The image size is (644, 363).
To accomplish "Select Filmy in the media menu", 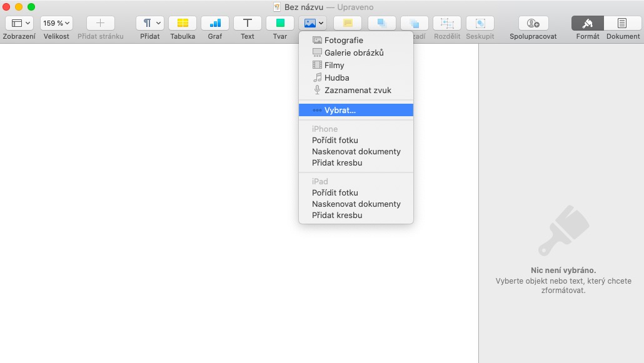I will pyautogui.click(x=356, y=66).
